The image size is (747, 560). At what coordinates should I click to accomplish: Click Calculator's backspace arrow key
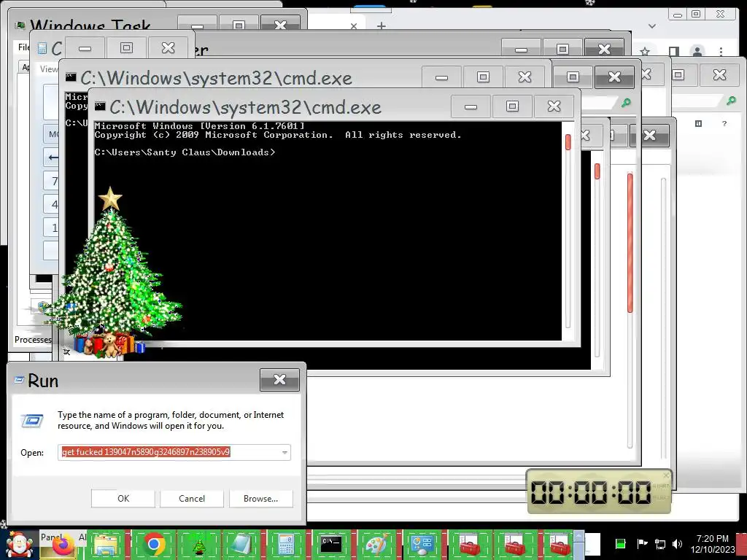click(x=52, y=157)
